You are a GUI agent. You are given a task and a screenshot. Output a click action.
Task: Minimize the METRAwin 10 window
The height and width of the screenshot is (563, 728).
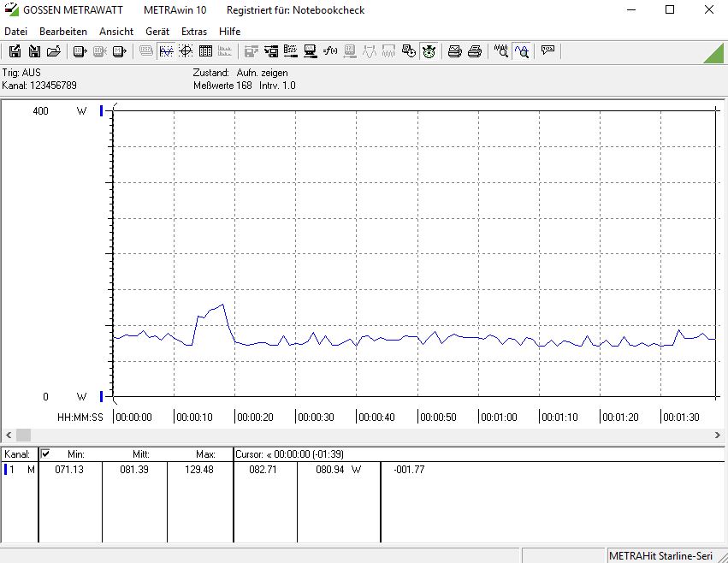coord(631,9)
